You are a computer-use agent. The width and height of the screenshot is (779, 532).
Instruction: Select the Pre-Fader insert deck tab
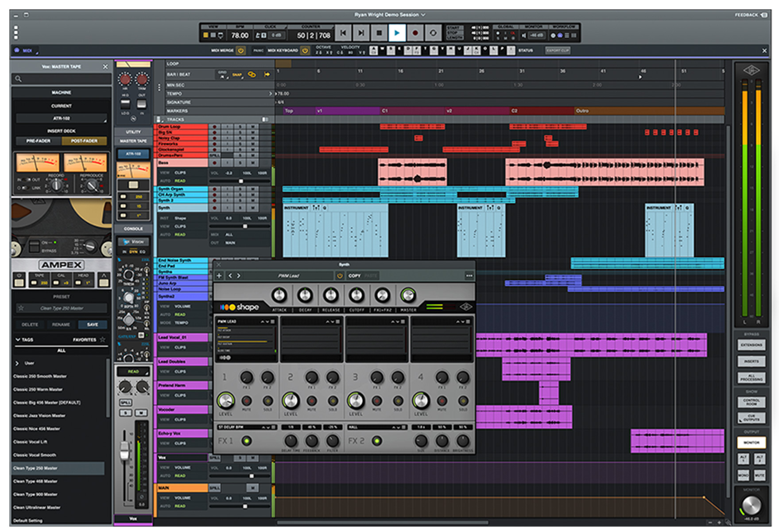(x=39, y=141)
